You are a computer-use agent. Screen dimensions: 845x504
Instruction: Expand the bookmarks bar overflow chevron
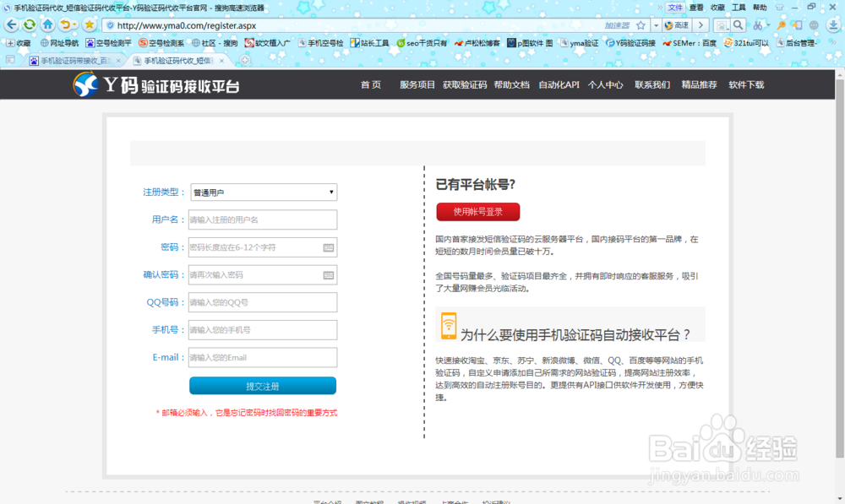[832, 43]
